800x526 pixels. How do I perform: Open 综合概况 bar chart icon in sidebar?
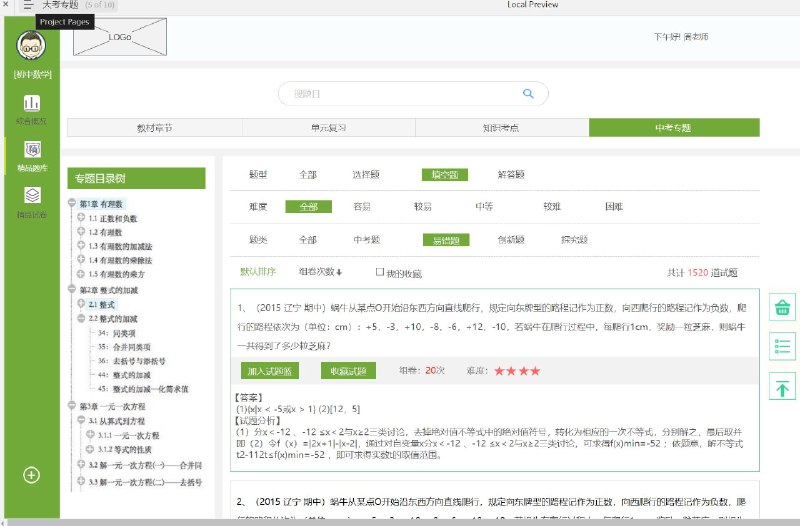point(32,103)
